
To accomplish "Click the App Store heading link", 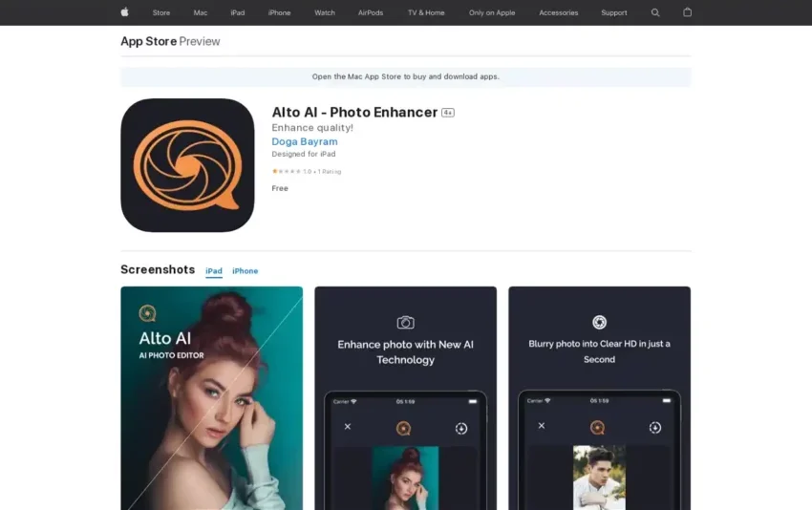I will (149, 41).
